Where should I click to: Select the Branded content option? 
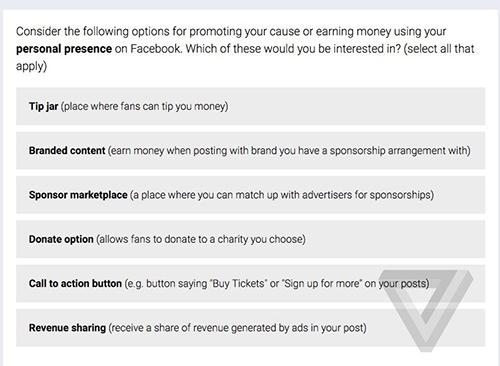[250, 151]
